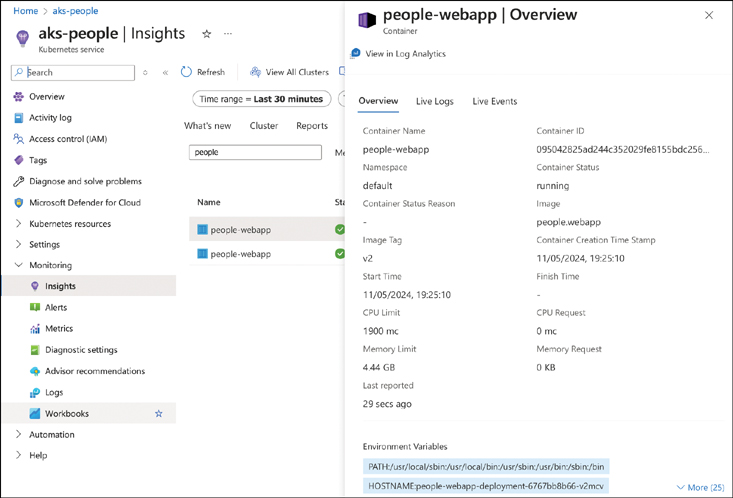Click the View All Clusters button

pyautogui.click(x=288, y=72)
